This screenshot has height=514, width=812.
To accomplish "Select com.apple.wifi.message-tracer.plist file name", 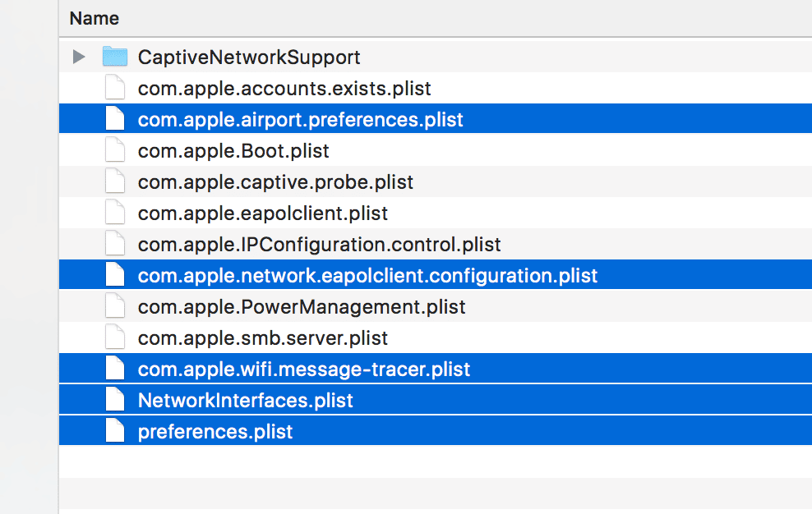I will [x=304, y=369].
